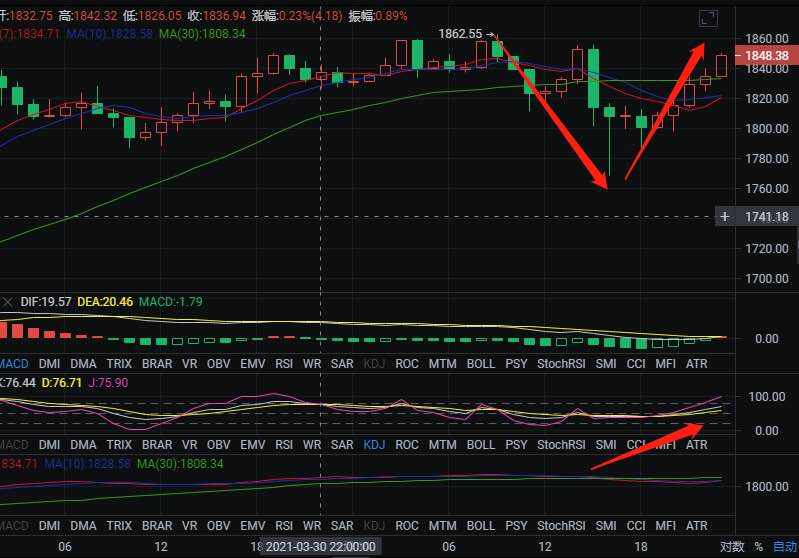Switch to EMV in the bottom-most indicator tab row
Image resolution: width=799 pixels, height=558 pixels.
(253, 526)
